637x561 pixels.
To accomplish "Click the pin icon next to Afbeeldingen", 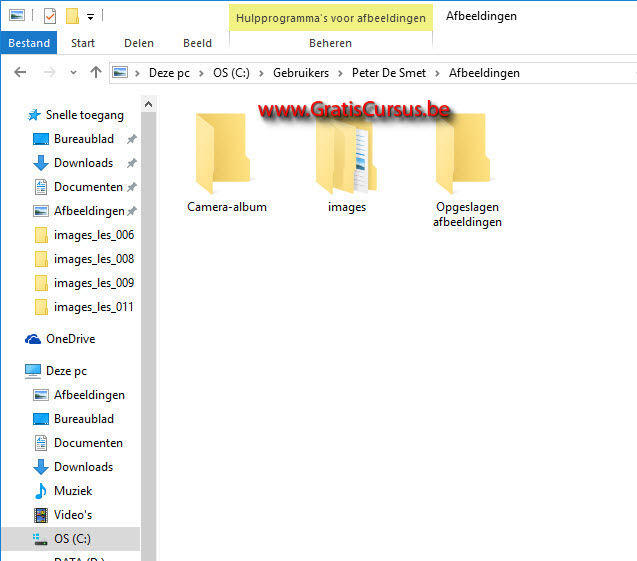I will coord(132,211).
